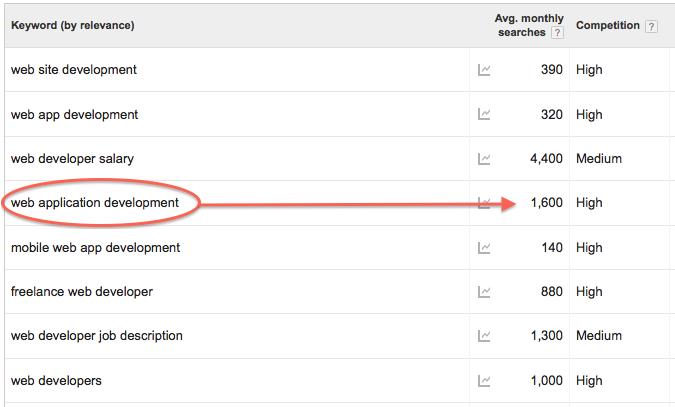View trend chart icon for web developers
675x407 pixels.
[x=484, y=381]
